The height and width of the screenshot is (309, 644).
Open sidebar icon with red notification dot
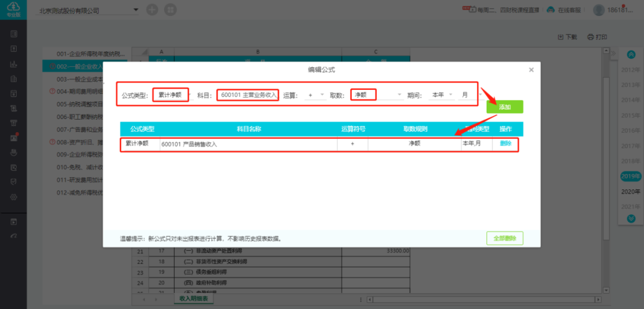tap(14, 138)
